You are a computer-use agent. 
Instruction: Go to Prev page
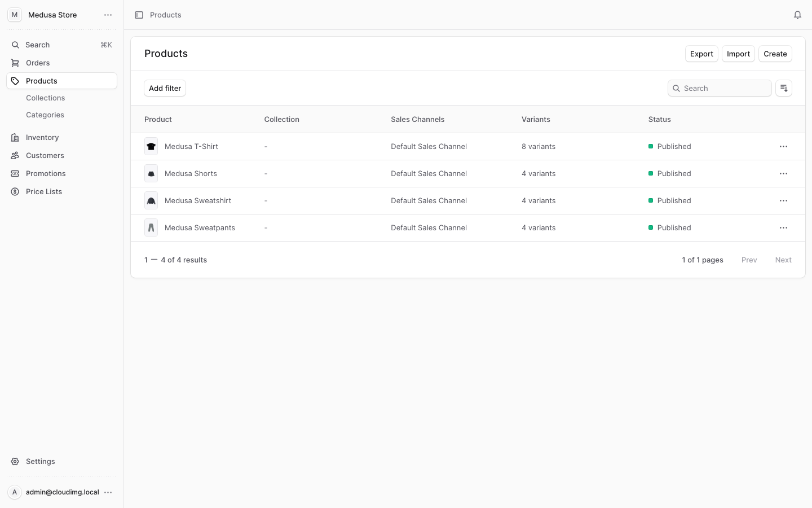(749, 260)
